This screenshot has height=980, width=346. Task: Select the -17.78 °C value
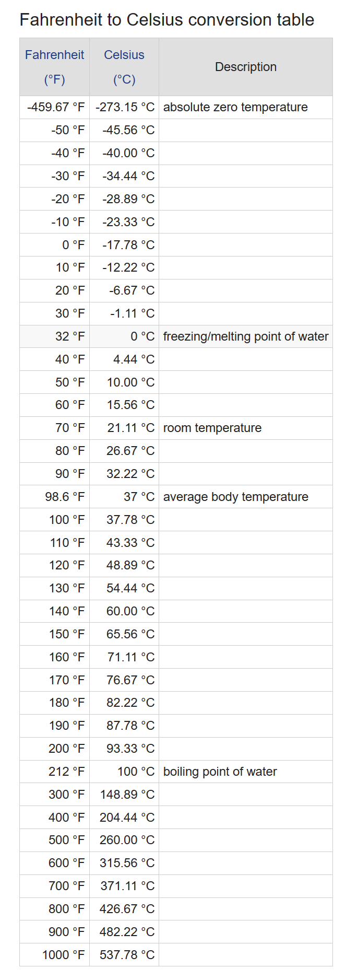[128, 245]
